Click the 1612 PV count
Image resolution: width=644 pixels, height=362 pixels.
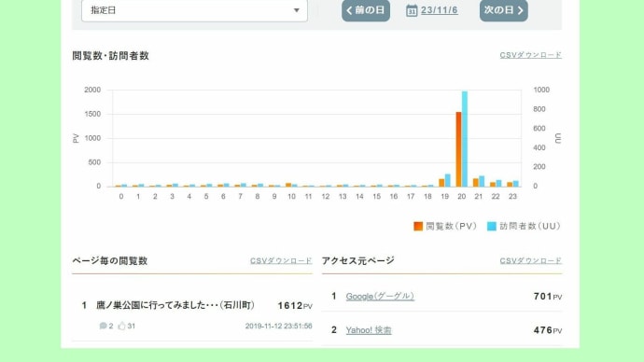click(x=295, y=306)
